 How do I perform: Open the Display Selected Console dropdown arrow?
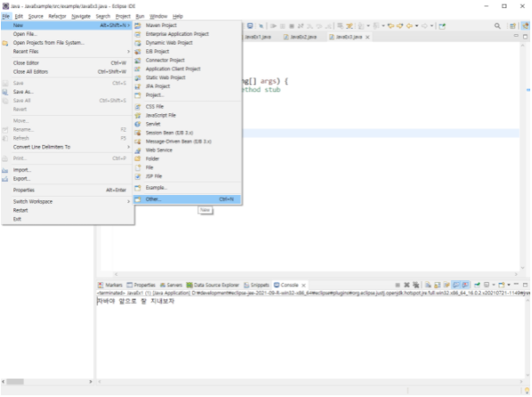coord(493,285)
